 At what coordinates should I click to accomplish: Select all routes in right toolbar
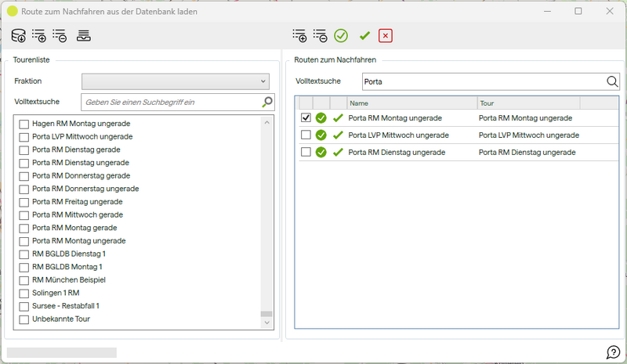click(299, 35)
